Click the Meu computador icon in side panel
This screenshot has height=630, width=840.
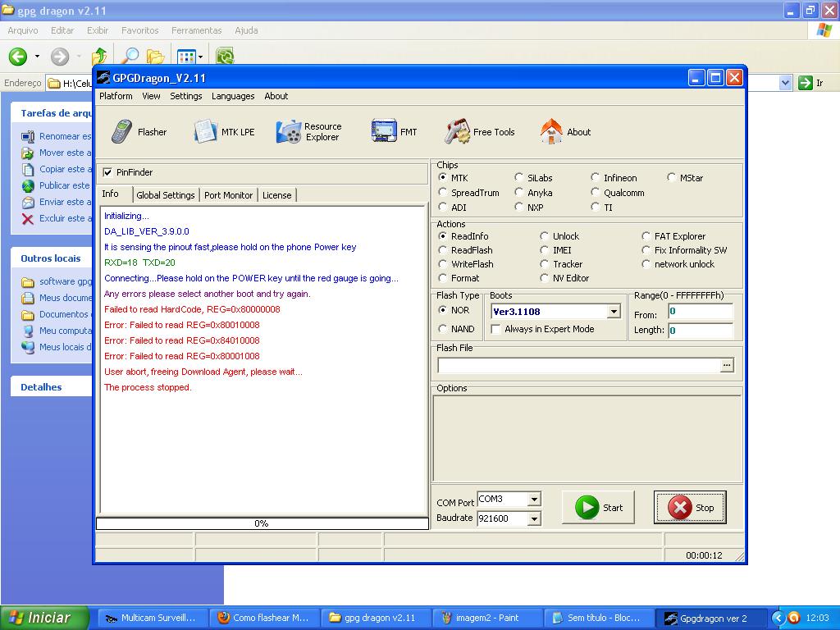tap(27, 331)
